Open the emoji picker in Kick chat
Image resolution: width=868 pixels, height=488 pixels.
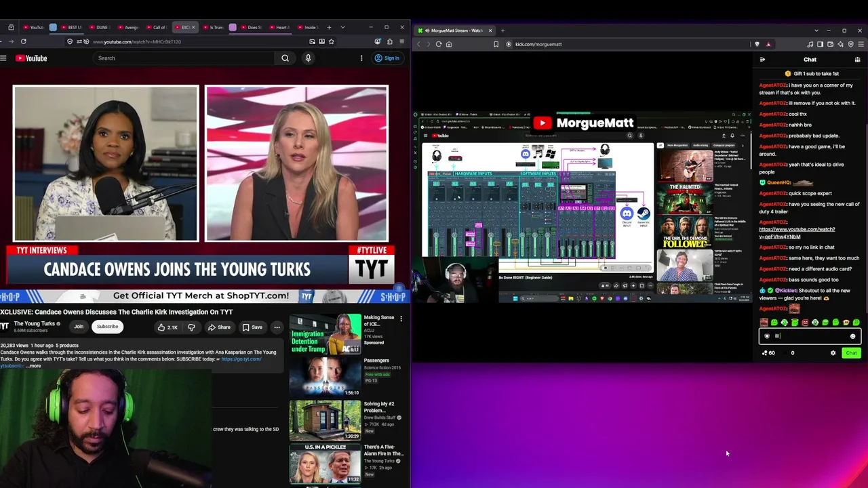coord(852,336)
